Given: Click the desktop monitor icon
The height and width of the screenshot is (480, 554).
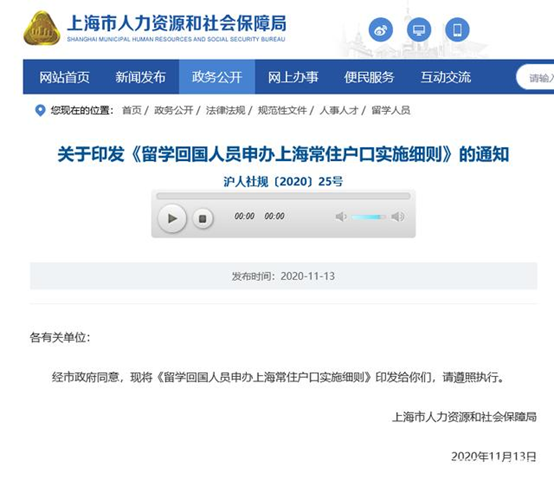Looking at the screenshot, I should tap(419, 30).
